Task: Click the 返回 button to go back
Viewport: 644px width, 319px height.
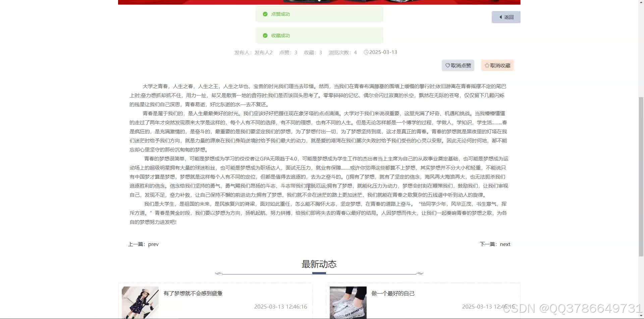Action: pyautogui.click(x=506, y=17)
